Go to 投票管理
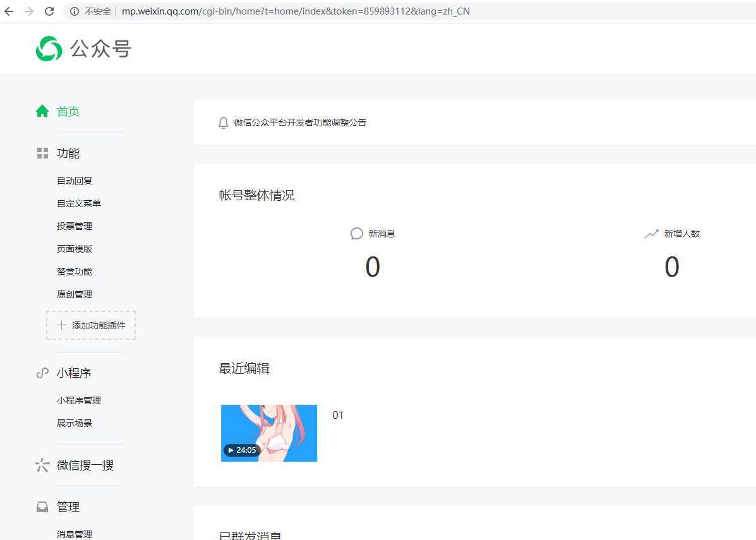This screenshot has width=756, height=540. coord(75,226)
